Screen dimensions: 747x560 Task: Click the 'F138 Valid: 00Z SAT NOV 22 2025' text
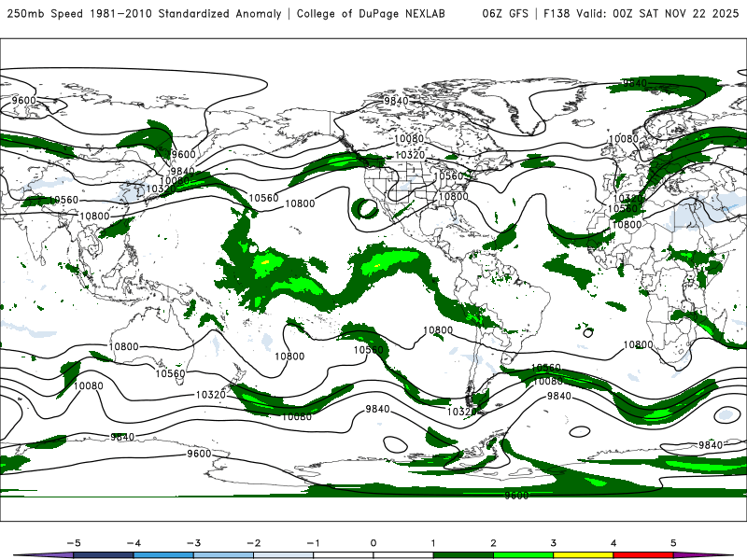pyautogui.click(x=641, y=14)
